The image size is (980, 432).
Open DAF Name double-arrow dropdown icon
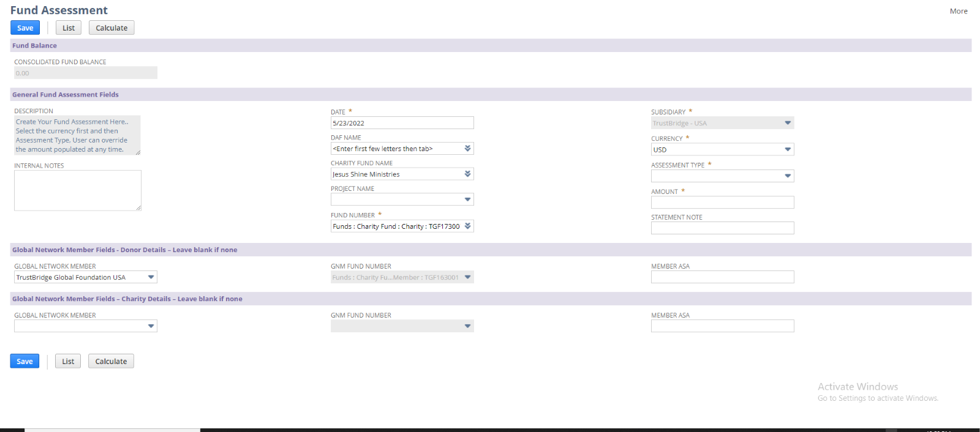tap(467, 149)
